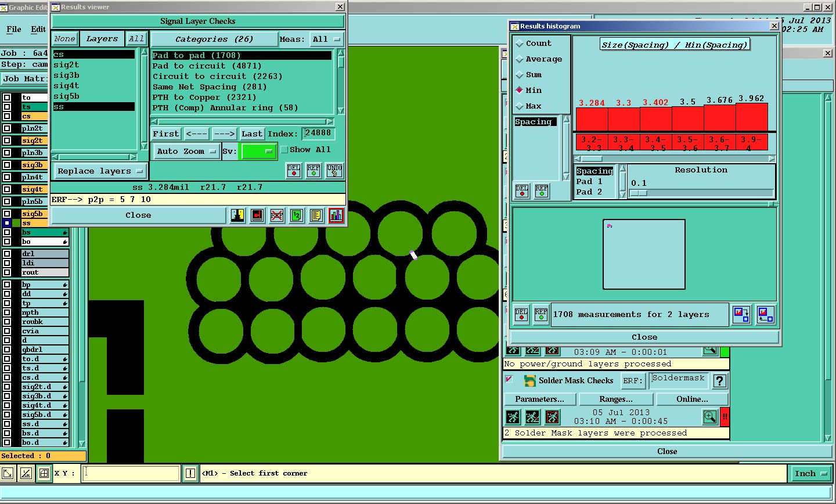This screenshot has height=504, width=836.
Task: Click REF icon below Spacing list in histogram
Action: (542, 191)
